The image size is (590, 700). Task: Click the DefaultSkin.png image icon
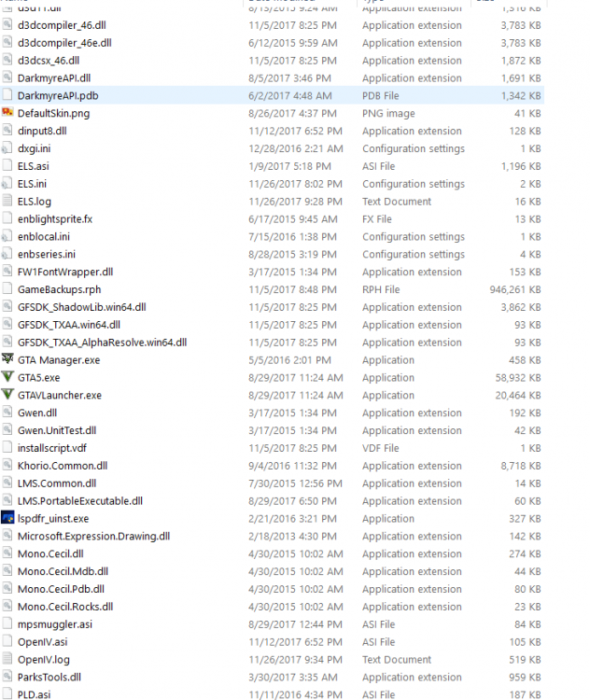[x=7, y=113]
